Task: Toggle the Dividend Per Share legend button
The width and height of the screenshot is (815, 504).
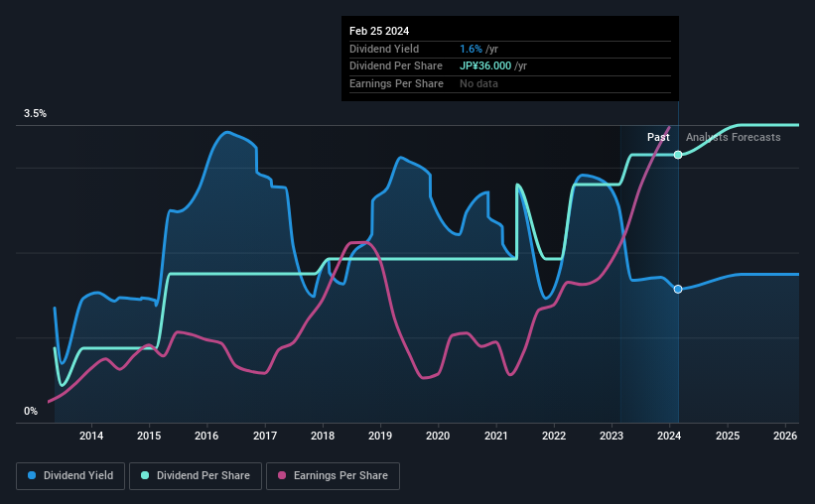Action: [196, 476]
